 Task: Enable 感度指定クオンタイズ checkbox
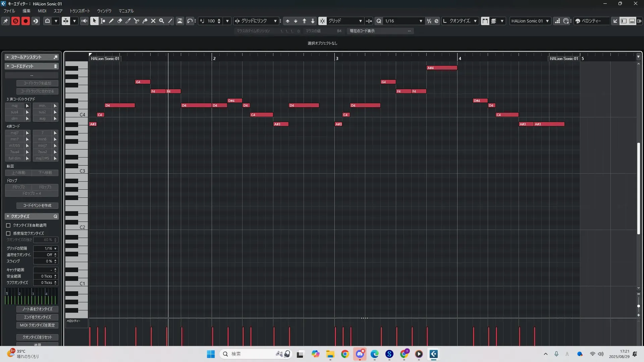(x=8, y=233)
